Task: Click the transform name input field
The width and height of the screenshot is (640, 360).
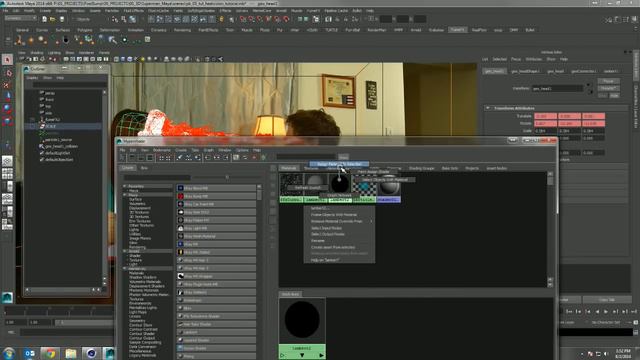Action: [x=558, y=88]
